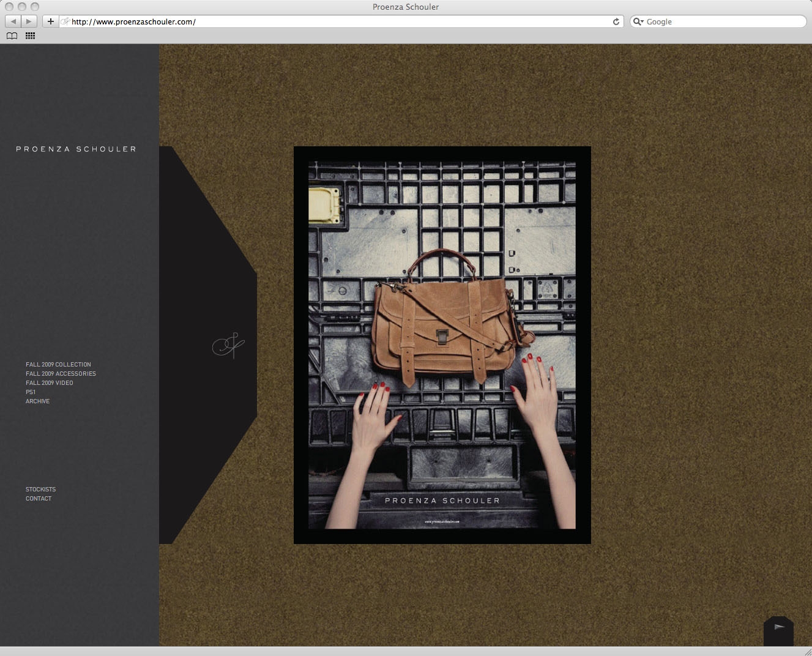Screen dimensions: 812x656
Task: Open Fall 2009 Collection
Action: coord(58,364)
